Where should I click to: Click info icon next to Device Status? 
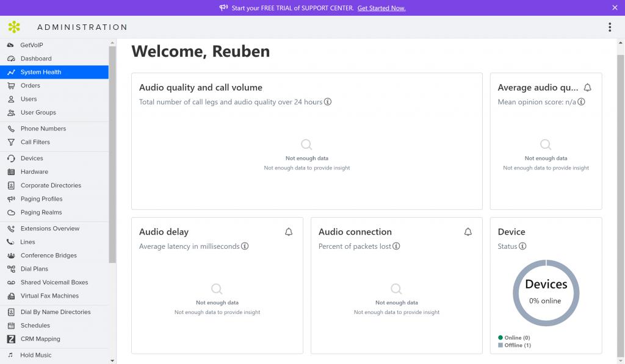(523, 246)
